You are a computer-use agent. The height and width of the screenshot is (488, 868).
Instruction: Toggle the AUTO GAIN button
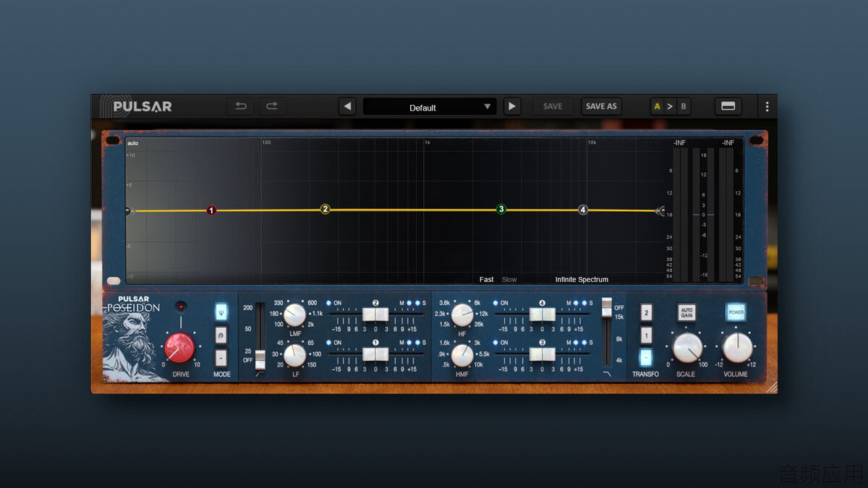coord(686,312)
